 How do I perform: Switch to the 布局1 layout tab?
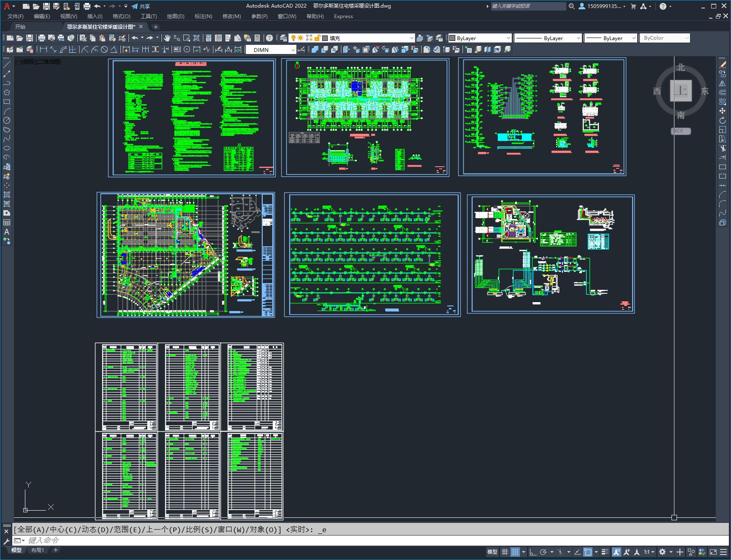click(x=38, y=550)
